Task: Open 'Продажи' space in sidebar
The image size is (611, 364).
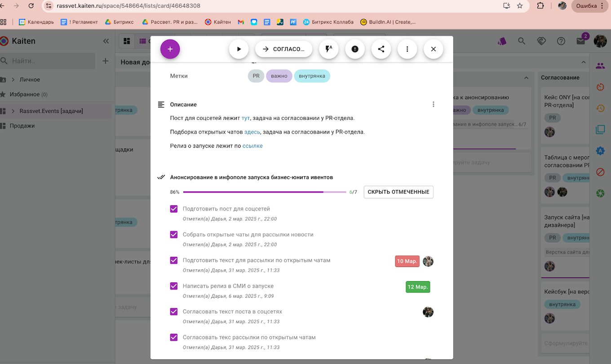Action: [x=22, y=126]
